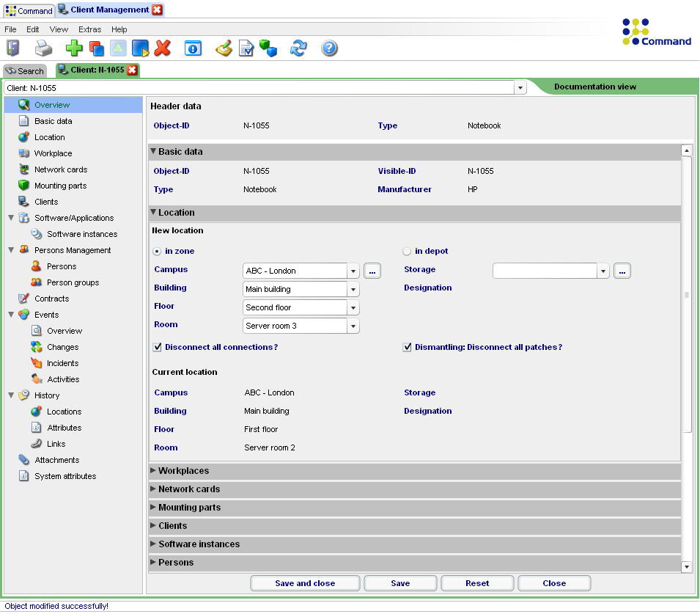Switch to the Search tab

click(x=25, y=71)
